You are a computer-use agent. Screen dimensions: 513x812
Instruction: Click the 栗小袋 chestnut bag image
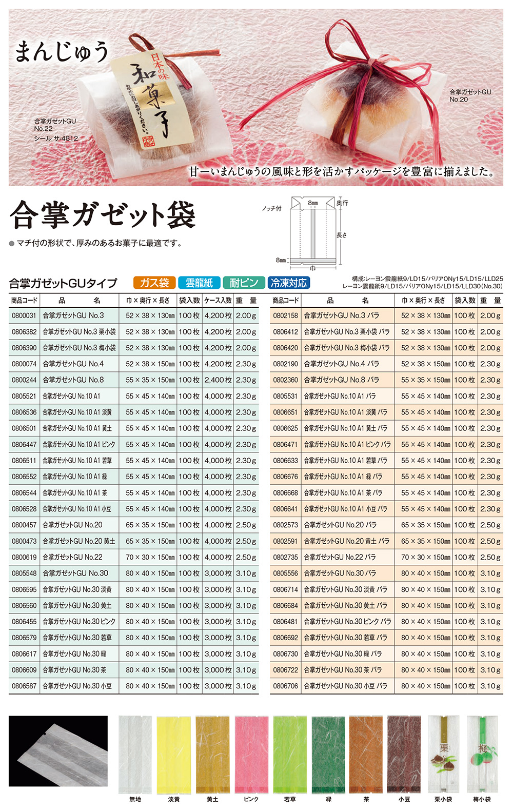[x=443, y=754]
